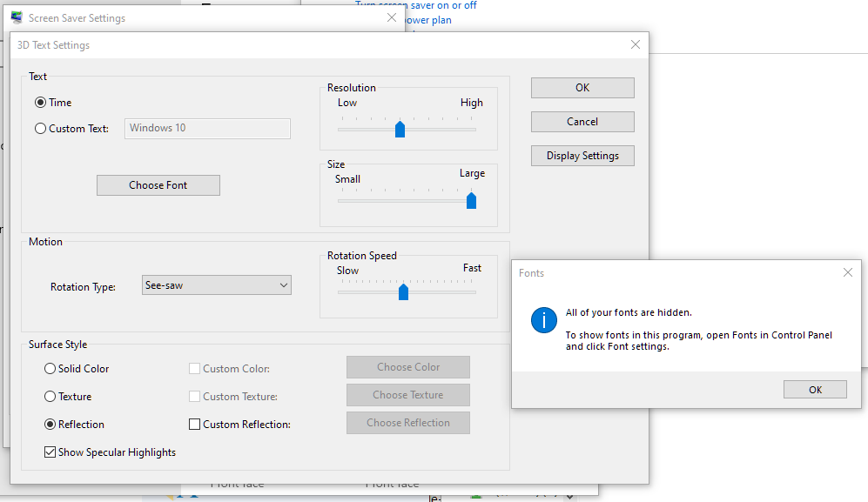Cancel the 3D Text Settings dialog

tap(582, 122)
